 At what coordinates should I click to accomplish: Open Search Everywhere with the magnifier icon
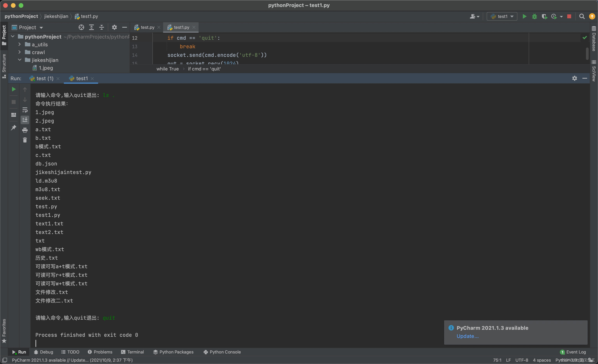[582, 16]
